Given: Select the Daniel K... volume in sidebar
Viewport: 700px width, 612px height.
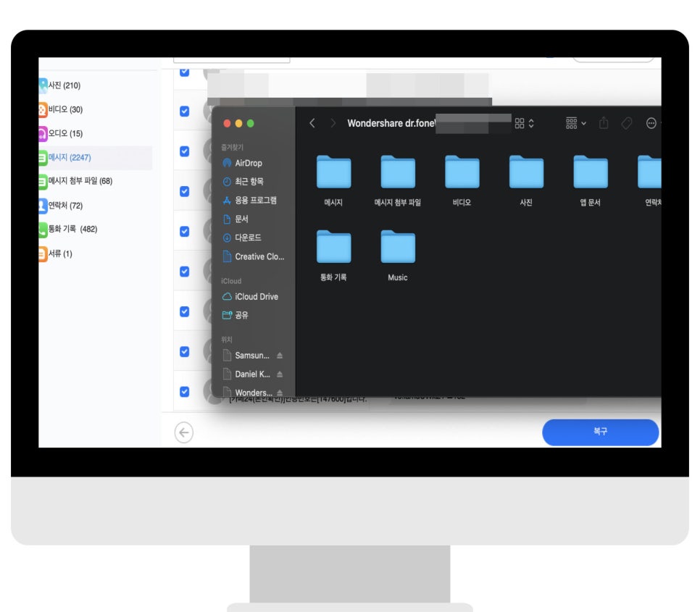Looking at the screenshot, I should (x=246, y=374).
